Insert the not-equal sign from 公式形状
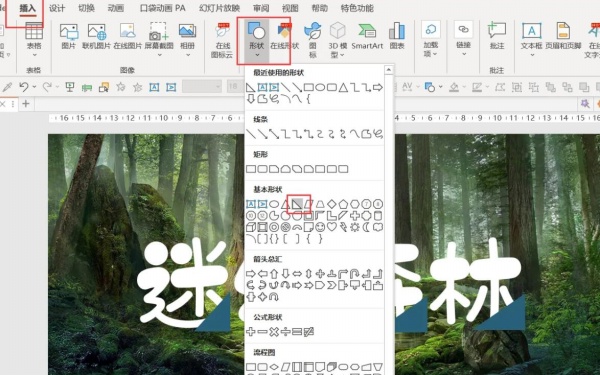The width and height of the screenshot is (600, 375). pyautogui.click(x=308, y=332)
